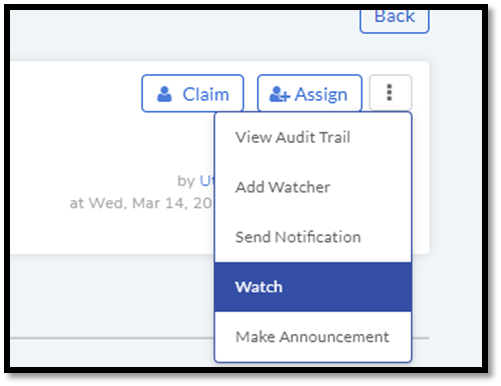501x386 pixels.
Task: Select View Audit Trail from the menu
Action: click(x=313, y=137)
